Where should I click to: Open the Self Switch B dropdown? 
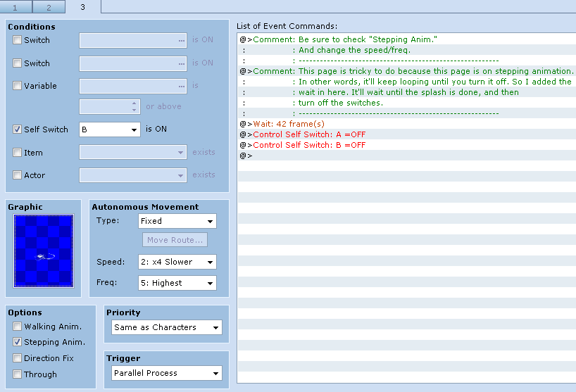tap(109, 129)
